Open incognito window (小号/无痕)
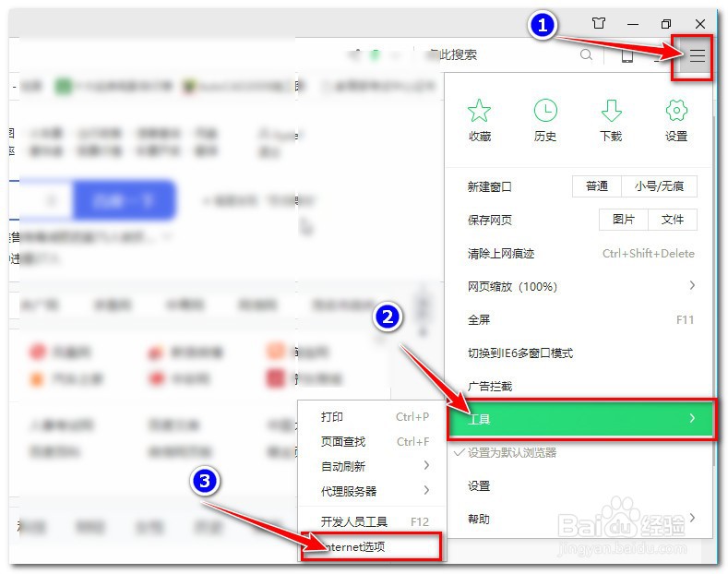This screenshot has height=574, width=728. 659,186
